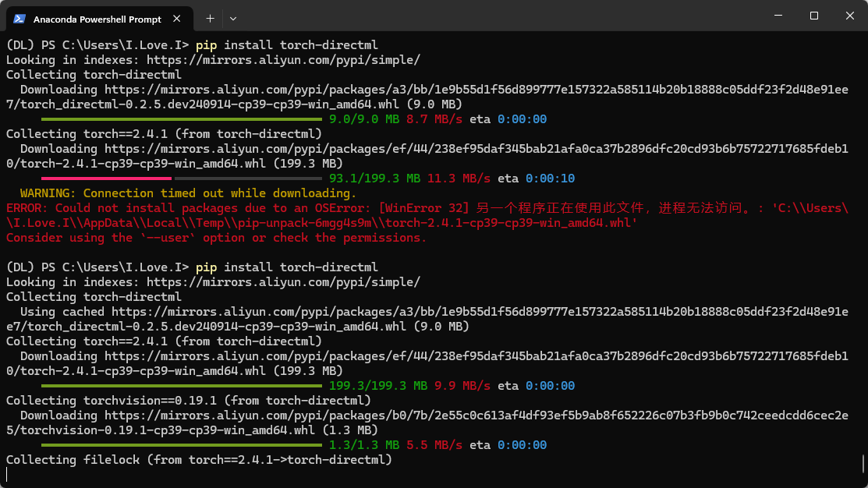The height and width of the screenshot is (488, 868).
Task: Minimize the terminal window
Action: (778, 16)
